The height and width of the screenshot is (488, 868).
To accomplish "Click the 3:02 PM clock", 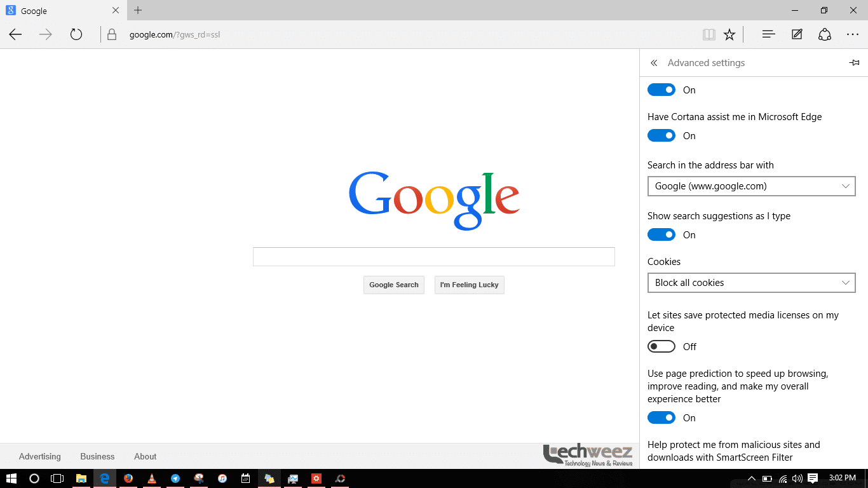I will click(x=843, y=478).
